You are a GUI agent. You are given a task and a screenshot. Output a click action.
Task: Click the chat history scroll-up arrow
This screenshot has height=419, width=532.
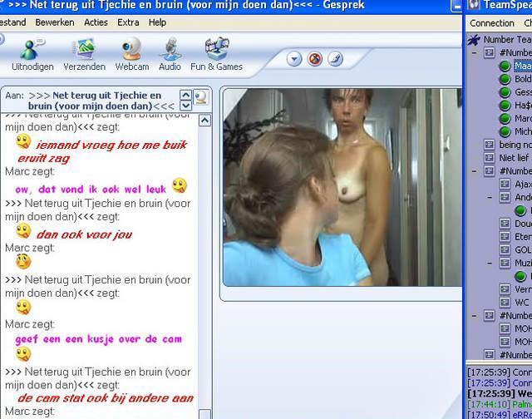204,121
